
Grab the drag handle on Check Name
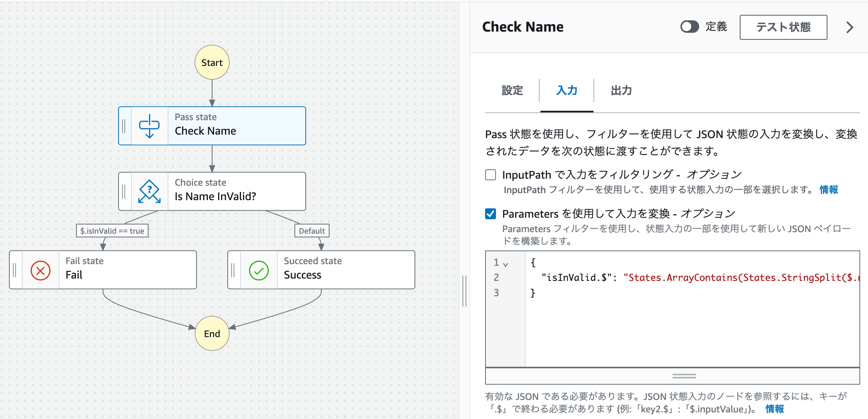[x=124, y=126]
